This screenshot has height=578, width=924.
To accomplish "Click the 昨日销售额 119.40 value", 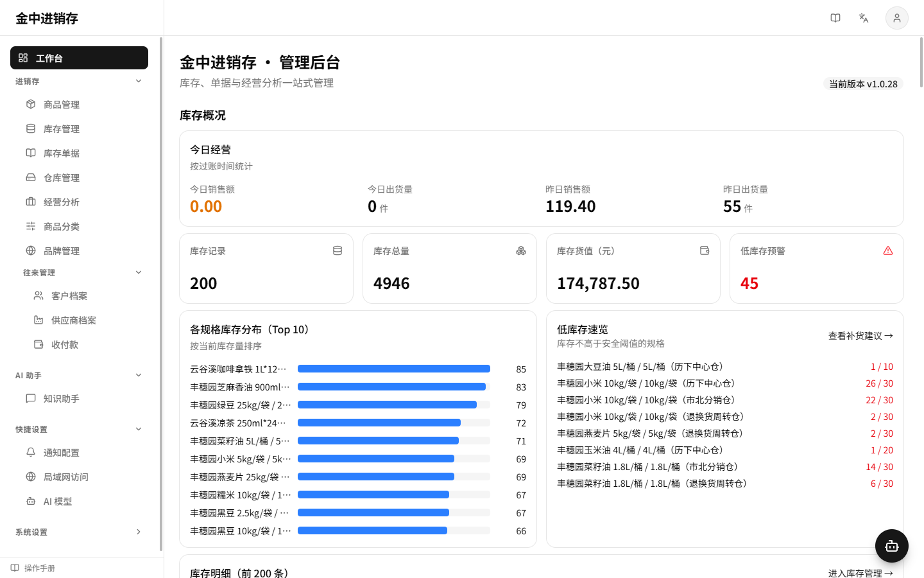I will click(x=570, y=206).
